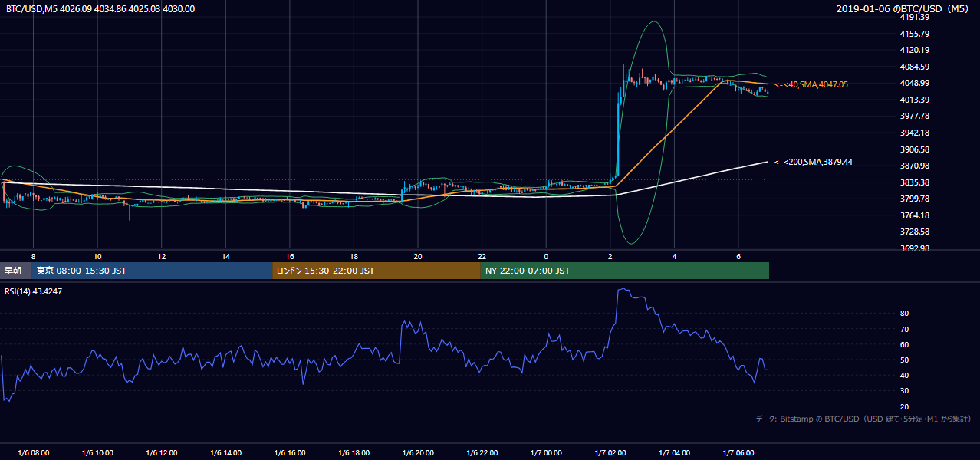Click the 1/6 18:00 time label
Screen dimensions: 980x460
click(354, 453)
